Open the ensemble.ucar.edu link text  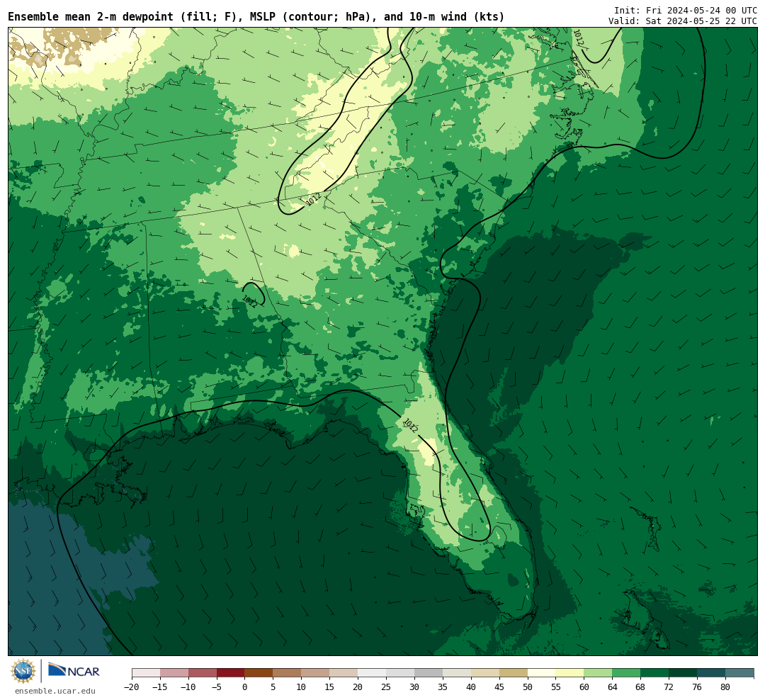(55, 691)
